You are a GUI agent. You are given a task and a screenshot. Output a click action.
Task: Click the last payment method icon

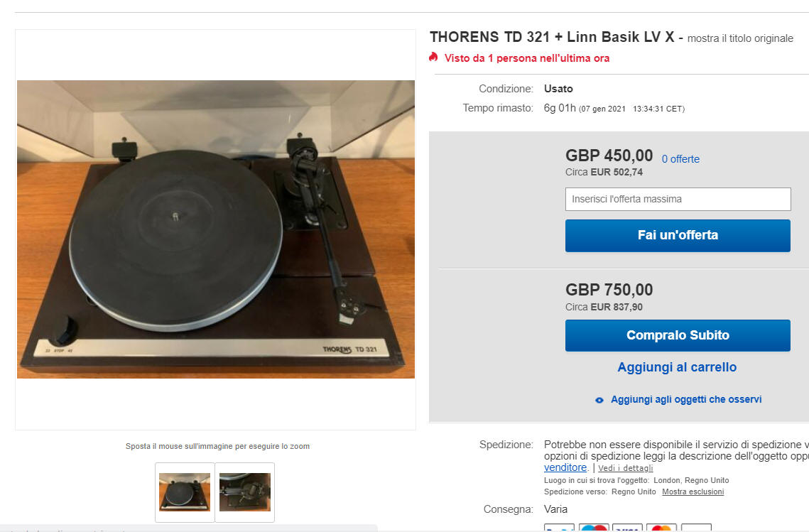tap(696, 527)
